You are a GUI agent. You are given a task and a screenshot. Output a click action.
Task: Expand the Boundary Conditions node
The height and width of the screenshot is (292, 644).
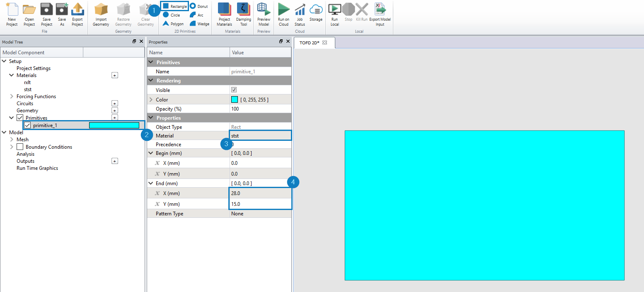(x=12, y=147)
